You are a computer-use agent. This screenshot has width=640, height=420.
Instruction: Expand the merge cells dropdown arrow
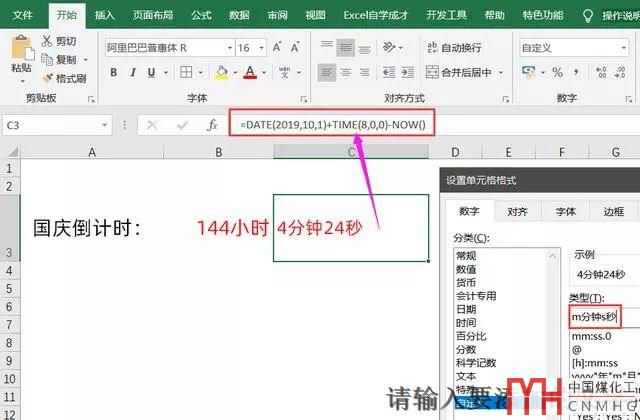501,73
